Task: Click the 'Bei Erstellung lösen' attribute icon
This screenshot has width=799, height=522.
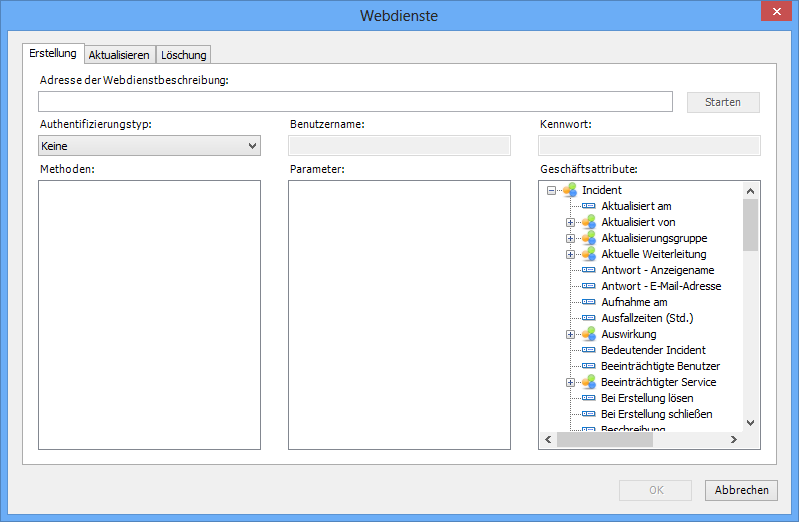Action: [x=589, y=398]
